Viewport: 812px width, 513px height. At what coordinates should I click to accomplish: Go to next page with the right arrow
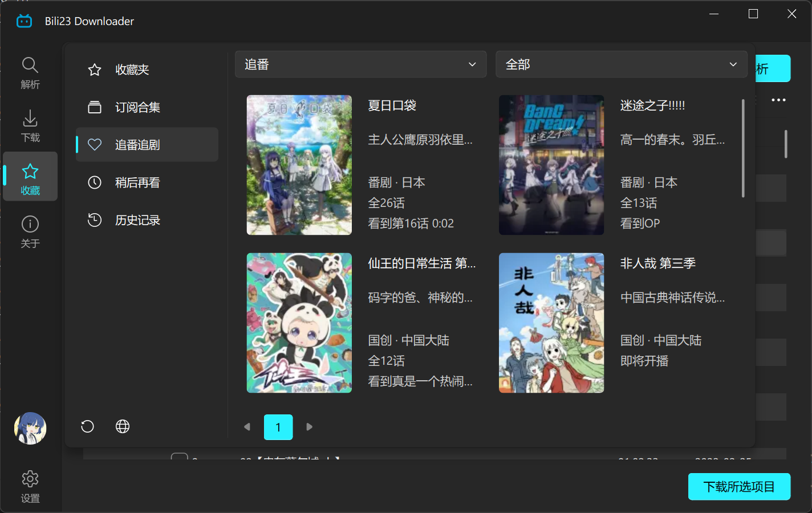(x=309, y=426)
